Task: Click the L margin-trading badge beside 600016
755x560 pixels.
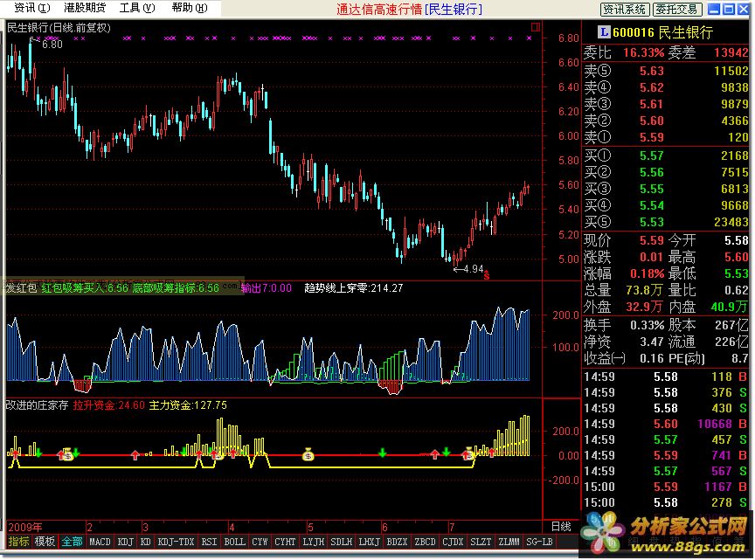Action: (x=604, y=32)
